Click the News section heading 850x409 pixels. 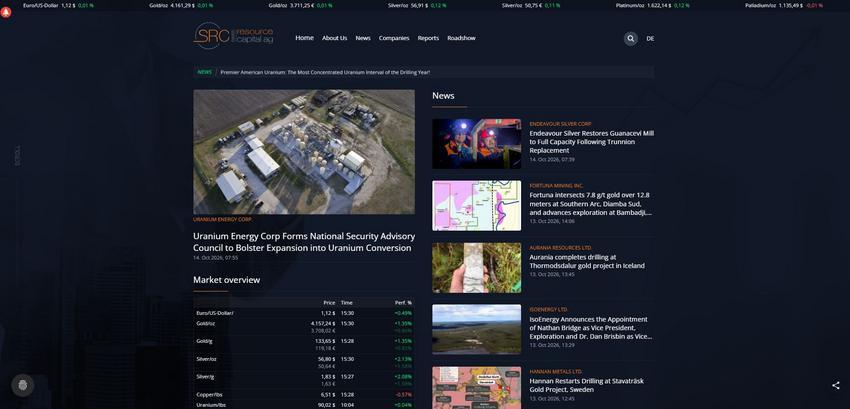coord(443,96)
